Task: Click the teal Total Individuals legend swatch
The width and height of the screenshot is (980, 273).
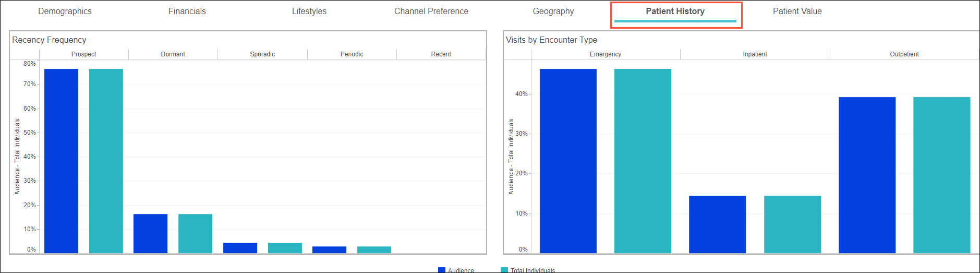Action: [504, 270]
